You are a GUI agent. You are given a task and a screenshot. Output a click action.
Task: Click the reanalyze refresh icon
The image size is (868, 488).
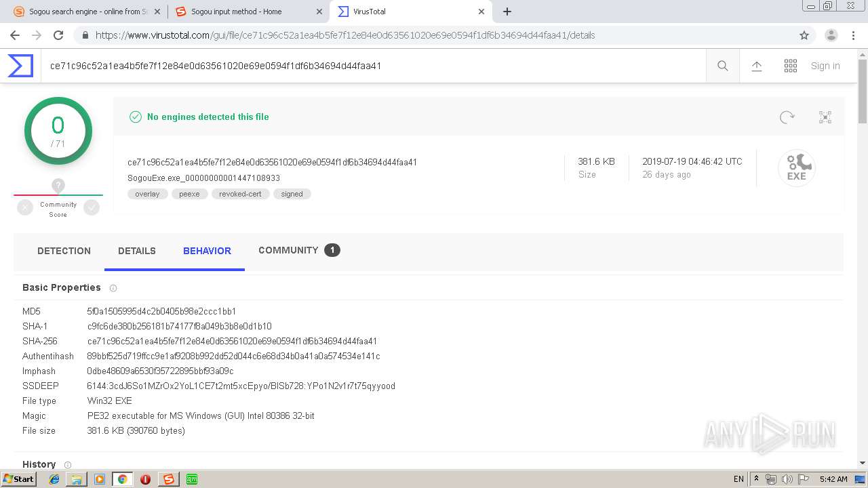[787, 117]
